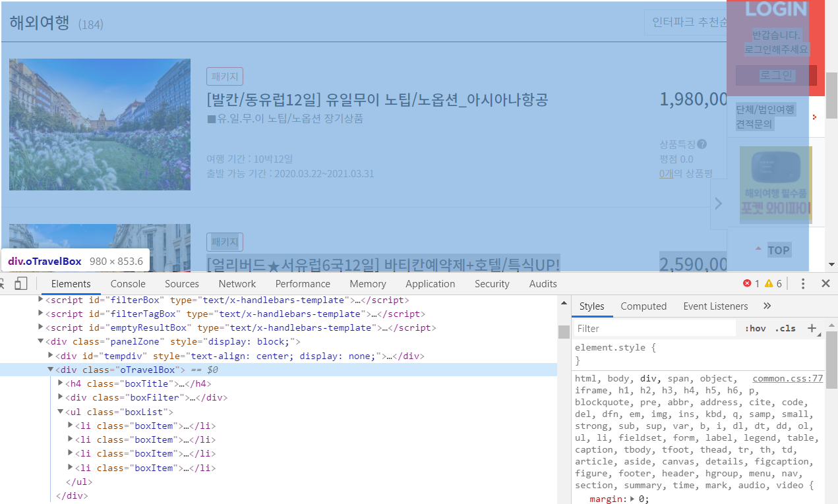Toggle the .cls class editor
Screen dimensions: 838x504
tap(785, 328)
